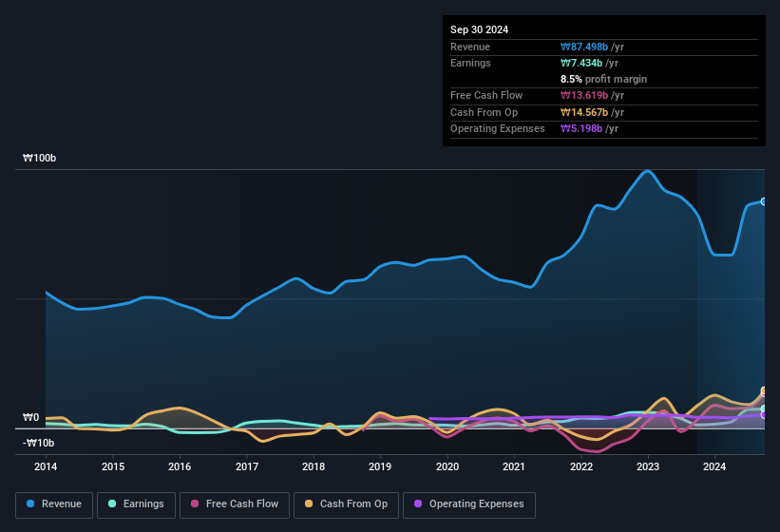Click the Sep 30 2024 tooltip date
Image resolution: width=780 pixels, height=532 pixels.
coord(479,29)
